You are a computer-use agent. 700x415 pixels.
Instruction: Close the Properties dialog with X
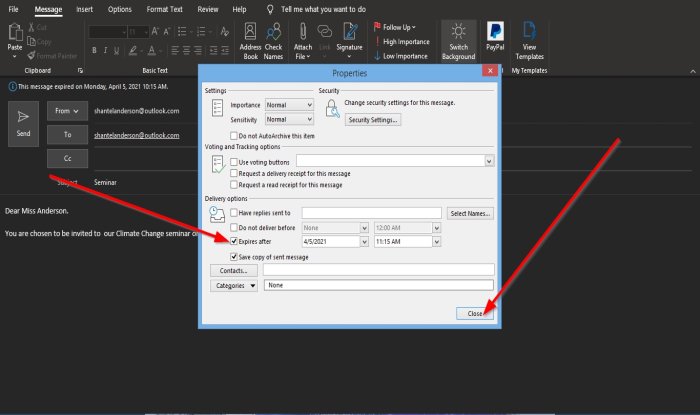point(490,71)
